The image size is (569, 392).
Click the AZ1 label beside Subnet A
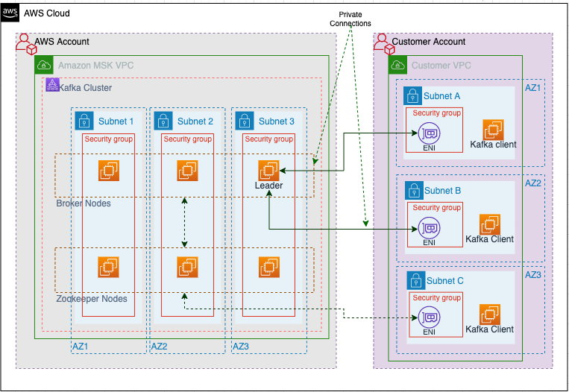coord(532,88)
